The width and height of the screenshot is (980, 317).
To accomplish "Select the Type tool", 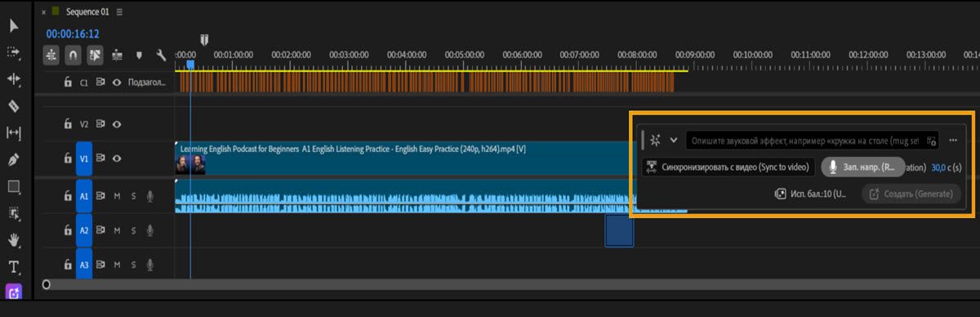I will (14, 266).
